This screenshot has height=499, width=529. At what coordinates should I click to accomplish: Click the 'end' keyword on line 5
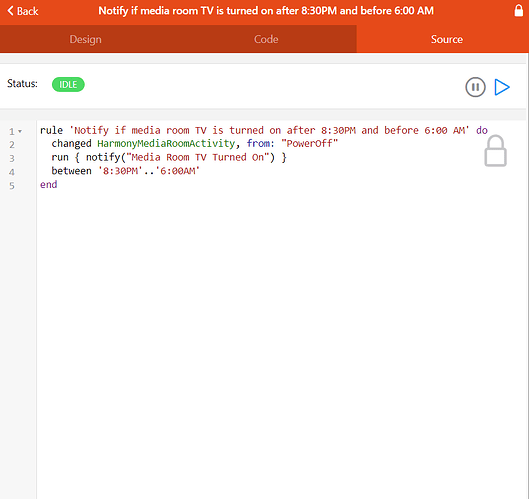[49, 185]
